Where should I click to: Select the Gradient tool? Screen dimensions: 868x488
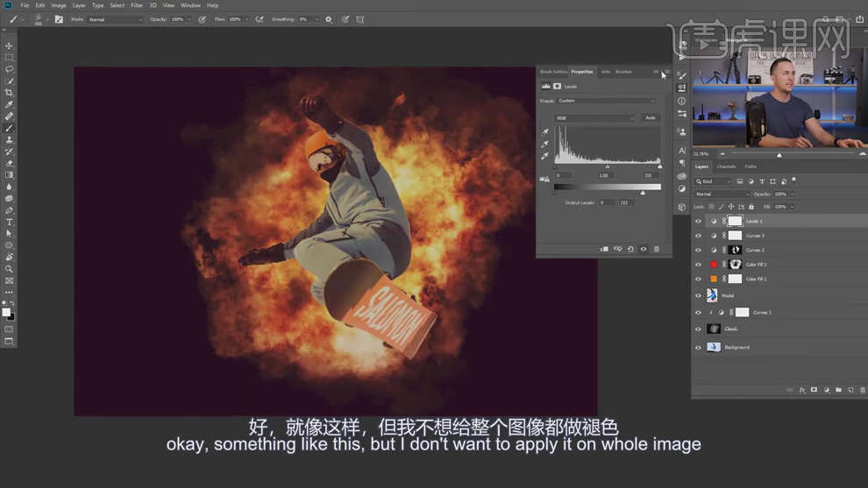click(x=9, y=175)
